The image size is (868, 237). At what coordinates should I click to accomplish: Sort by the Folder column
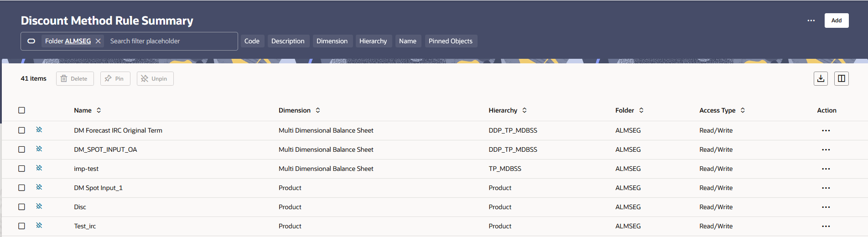coord(641,110)
